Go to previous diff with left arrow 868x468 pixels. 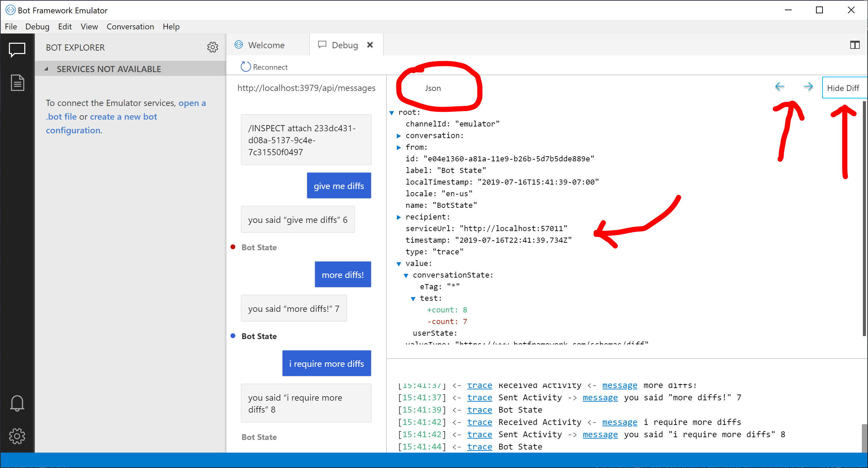point(779,86)
